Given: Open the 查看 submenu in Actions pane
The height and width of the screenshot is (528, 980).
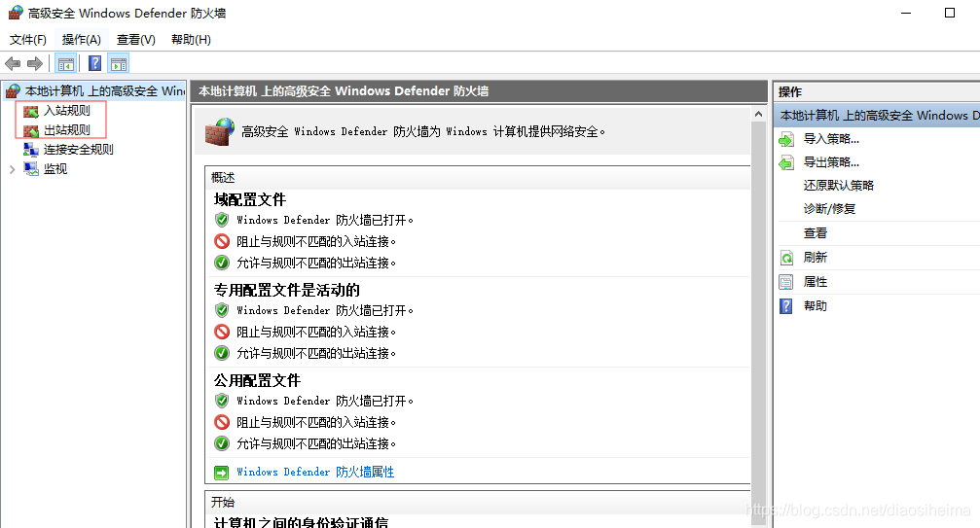Looking at the screenshot, I should [815, 232].
